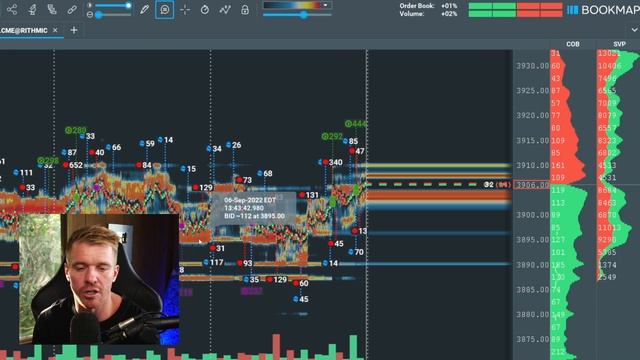The height and width of the screenshot is (360, 640).
Task: Click the webcam video overlay
Action: (99, 279)
